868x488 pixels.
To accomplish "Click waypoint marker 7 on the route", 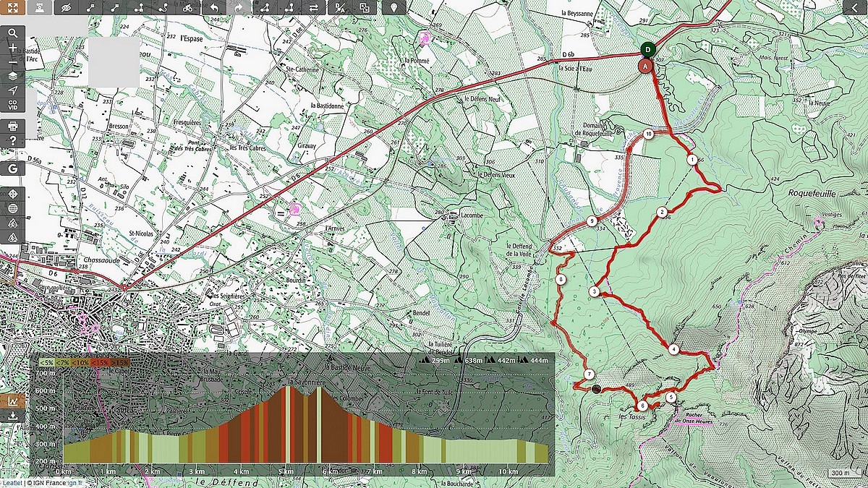I will [x=590, y=374].
